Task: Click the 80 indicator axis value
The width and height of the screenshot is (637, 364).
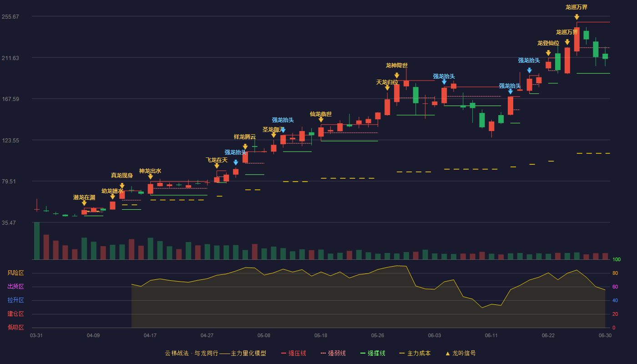Action: click(x=615, y=273)
